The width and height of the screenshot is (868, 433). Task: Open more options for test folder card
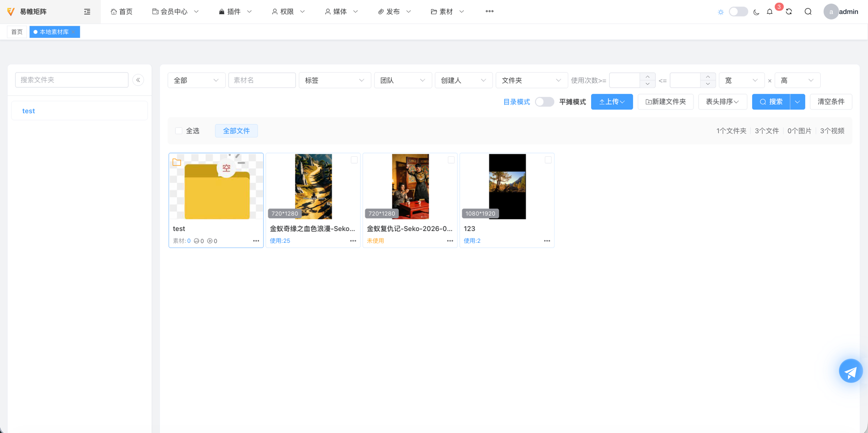pos(256,241)
